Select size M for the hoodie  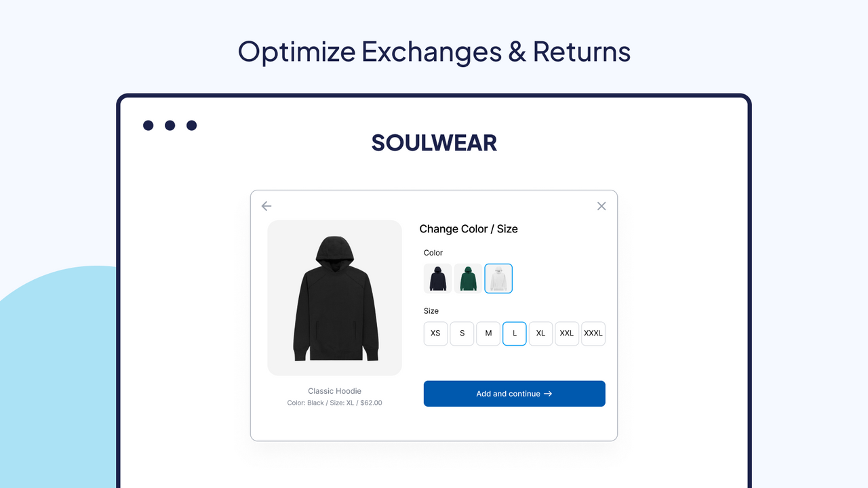click(488, 333)
